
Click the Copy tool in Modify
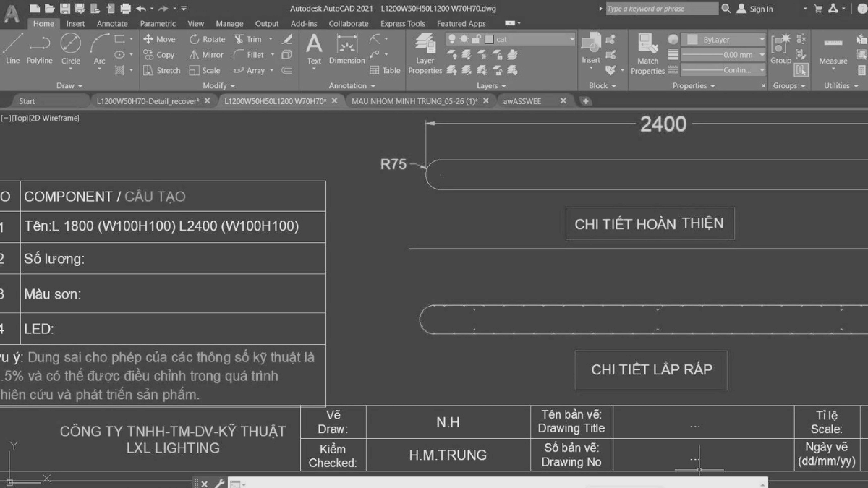click(x=159, y=55)
